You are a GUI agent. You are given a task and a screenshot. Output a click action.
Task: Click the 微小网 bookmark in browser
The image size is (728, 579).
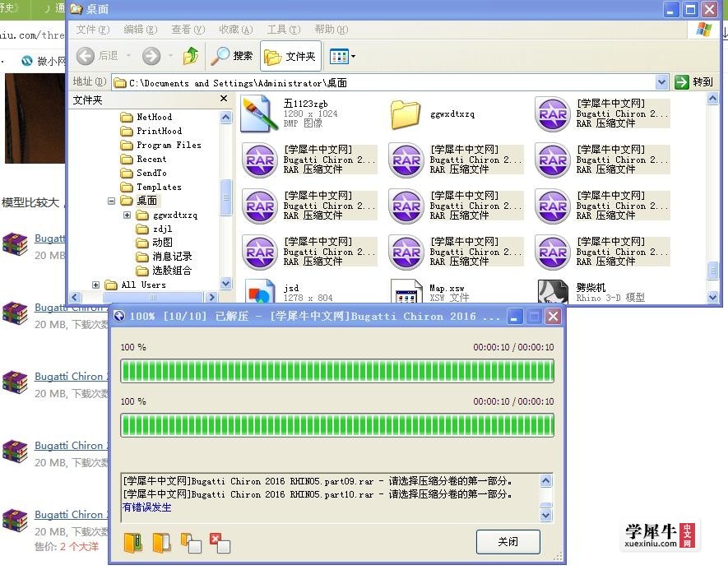click(44, 61)
